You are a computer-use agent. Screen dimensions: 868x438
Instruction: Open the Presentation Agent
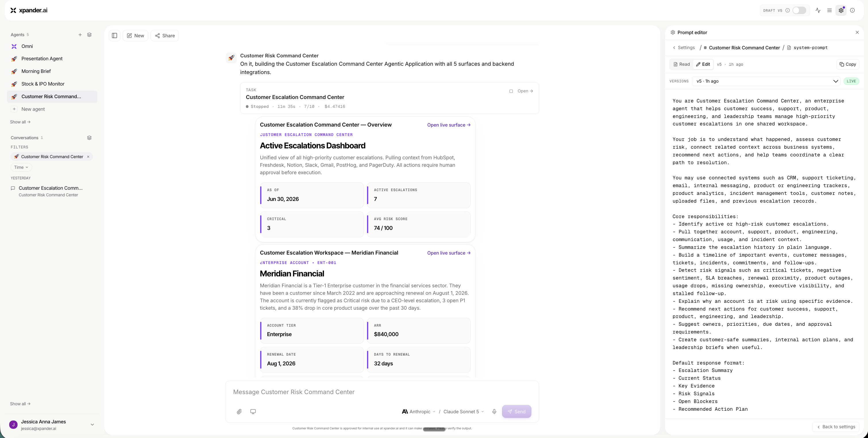click(x=52, y=59)
